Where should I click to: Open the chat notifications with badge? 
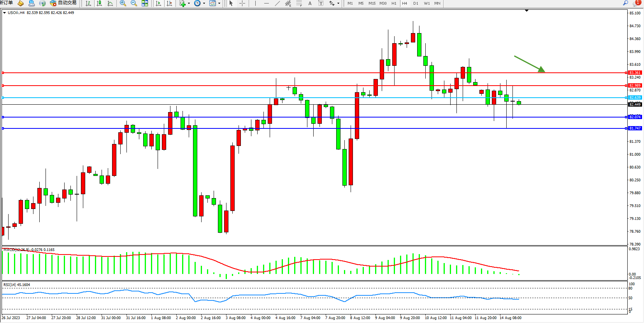click(x=637, y=3)
